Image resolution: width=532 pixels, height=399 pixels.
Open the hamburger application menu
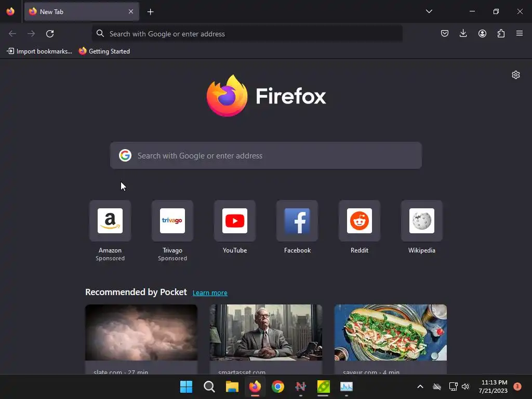click(520, 33)
